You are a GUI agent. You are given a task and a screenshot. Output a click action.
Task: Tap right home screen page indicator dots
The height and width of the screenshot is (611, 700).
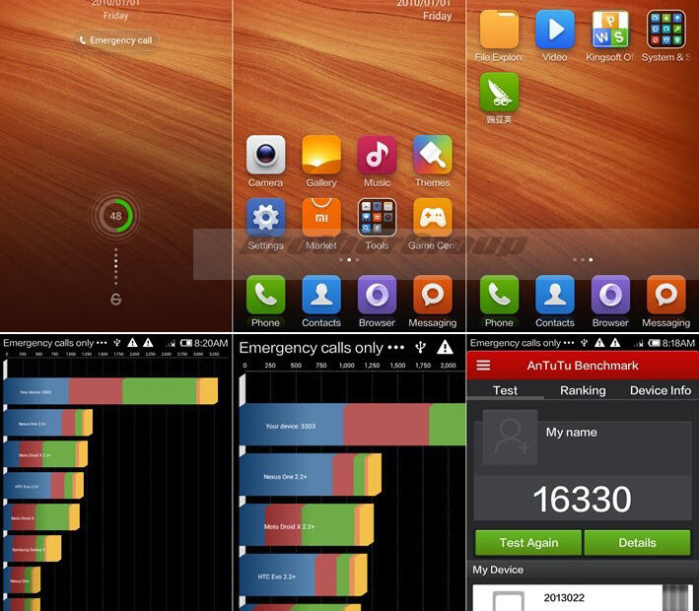point(583,260)
